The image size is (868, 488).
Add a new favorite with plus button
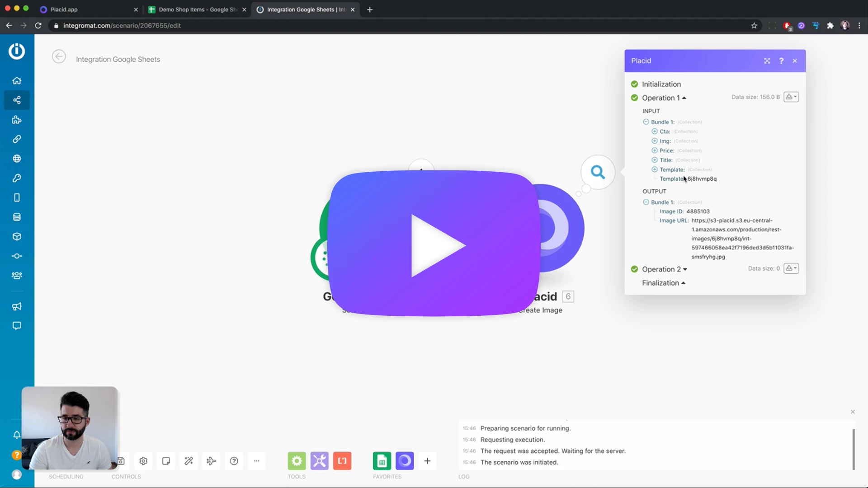[427, 461]
